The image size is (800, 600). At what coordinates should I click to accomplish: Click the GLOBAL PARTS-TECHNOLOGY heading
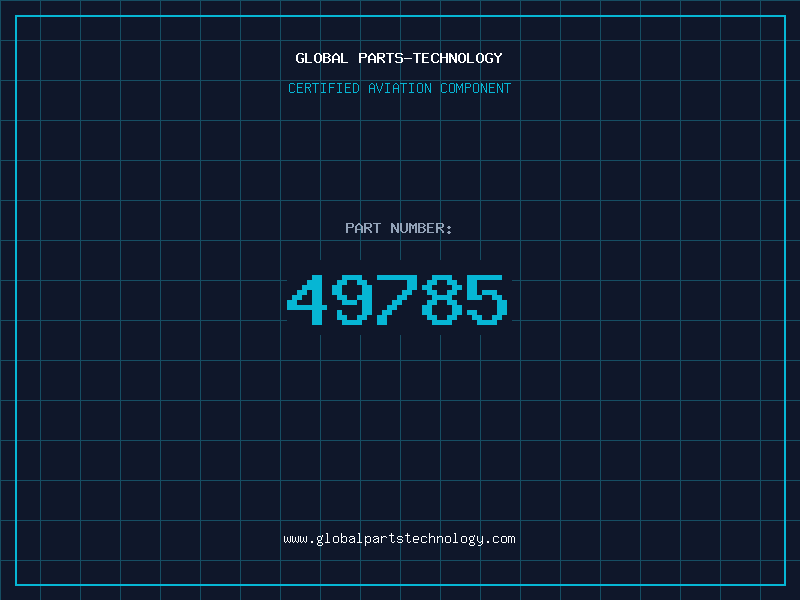399,58
